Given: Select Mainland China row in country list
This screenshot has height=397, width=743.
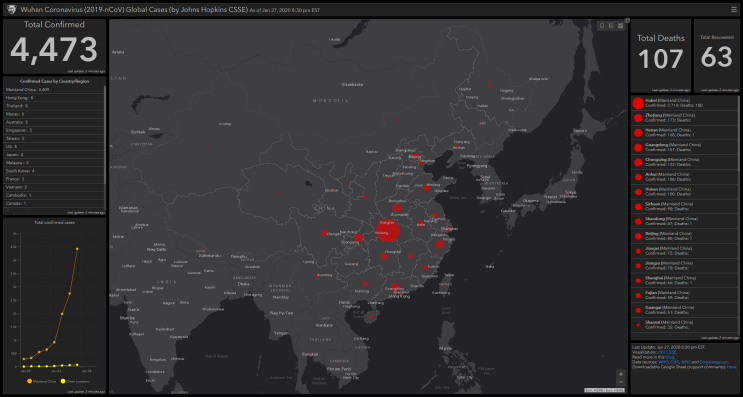Looking at the screenshot, I should (54, 90).
